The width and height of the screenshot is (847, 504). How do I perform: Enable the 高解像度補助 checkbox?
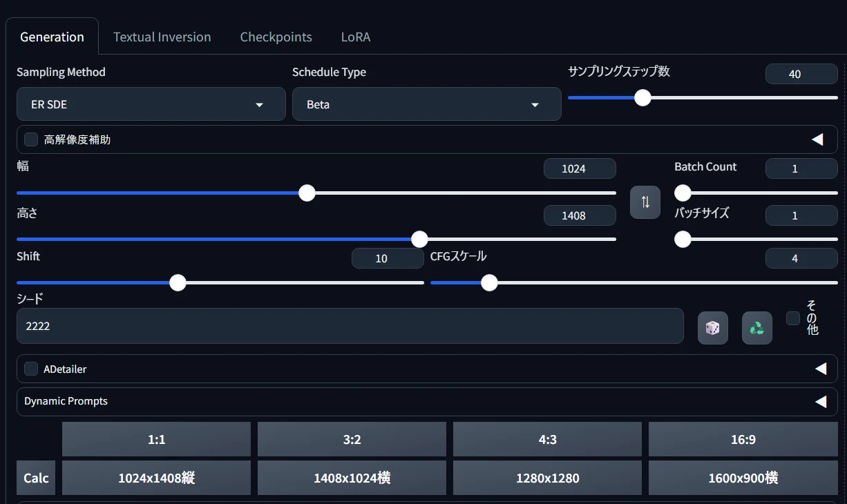31,139
